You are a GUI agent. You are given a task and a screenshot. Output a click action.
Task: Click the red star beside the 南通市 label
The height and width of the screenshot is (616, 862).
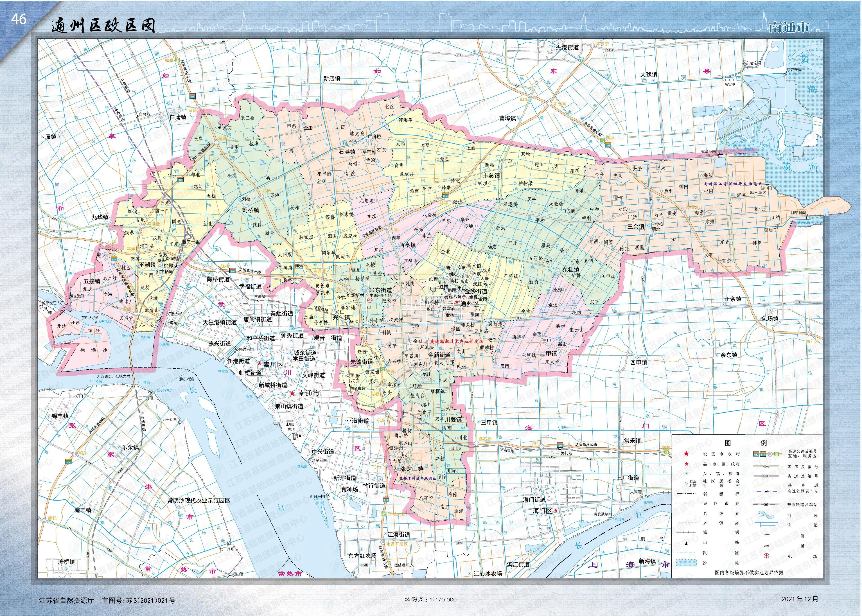pyautogui.click(x=292, y=394)
